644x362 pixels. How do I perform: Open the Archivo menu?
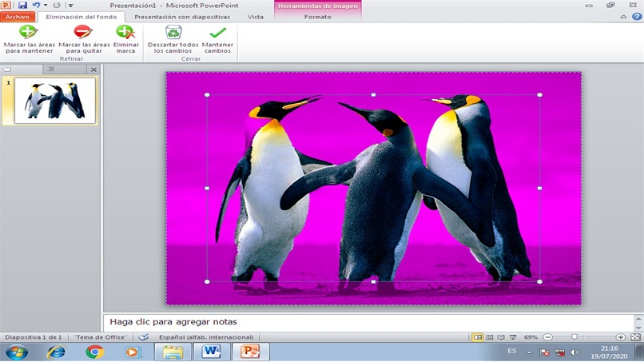18,17
